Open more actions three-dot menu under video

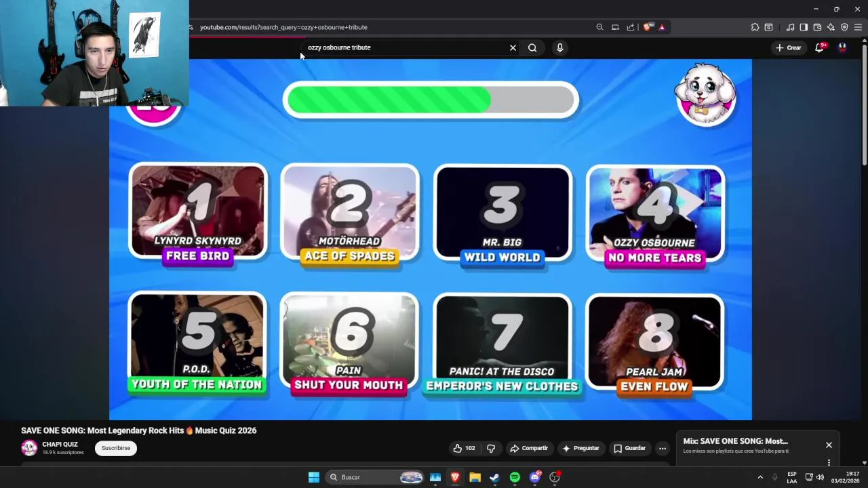[663, 448]
